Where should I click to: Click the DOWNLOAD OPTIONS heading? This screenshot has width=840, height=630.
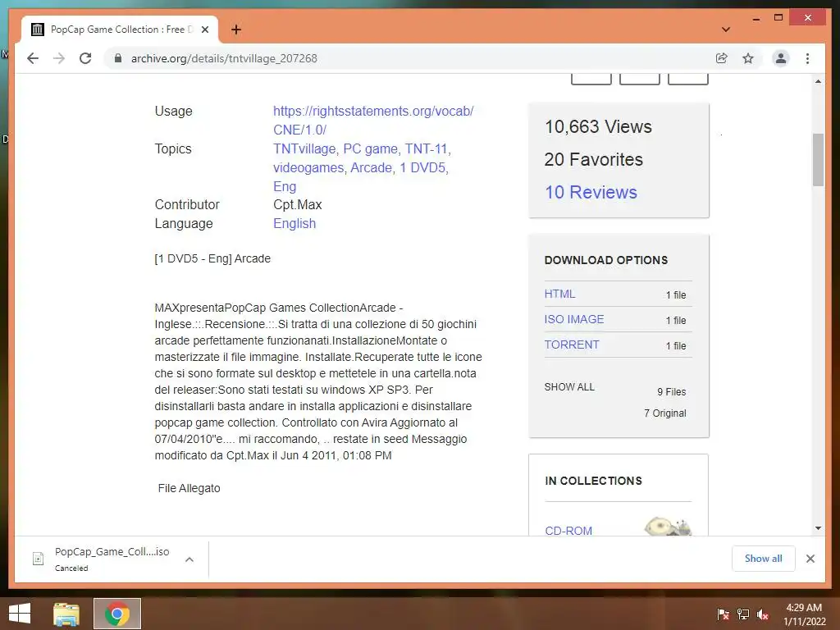[x=606, y=260]
